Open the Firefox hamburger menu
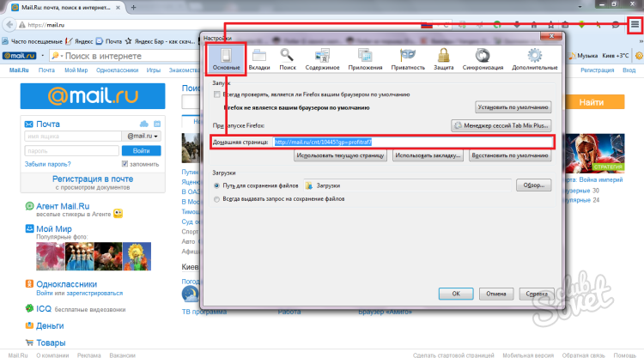This screenshot has width=644, height=358. click(633, 26)
